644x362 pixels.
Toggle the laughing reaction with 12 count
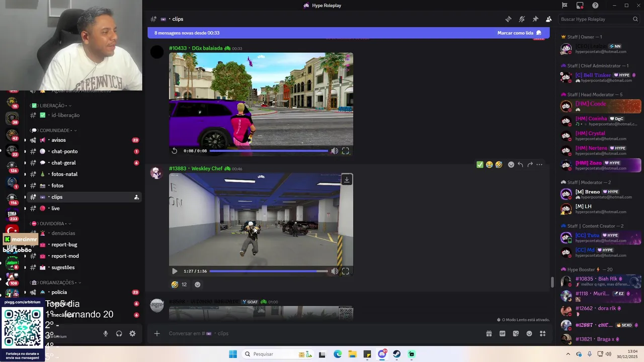point(179,285)
